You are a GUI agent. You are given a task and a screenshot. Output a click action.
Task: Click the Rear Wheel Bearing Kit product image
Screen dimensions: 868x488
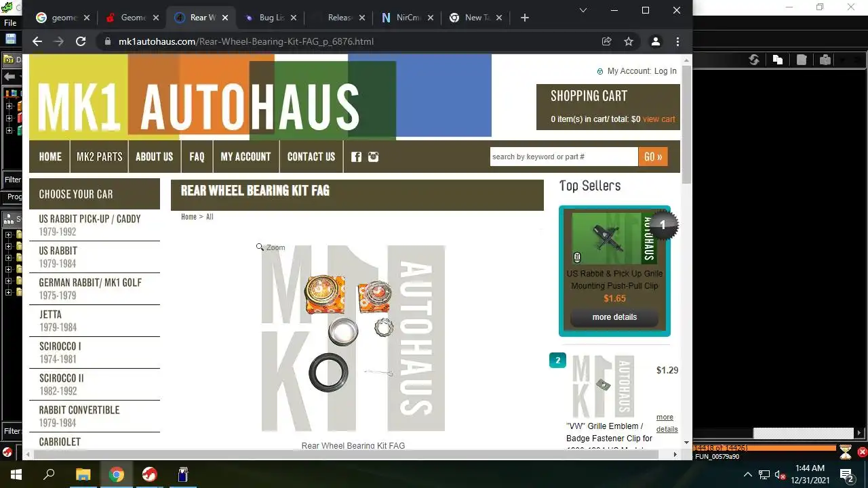click(x=353, y=338)
